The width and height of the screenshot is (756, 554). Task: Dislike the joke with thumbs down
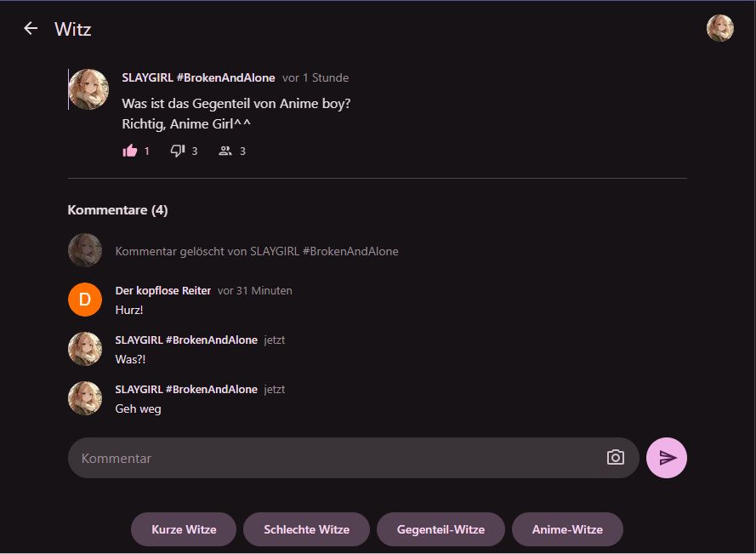tap(178, 151)
